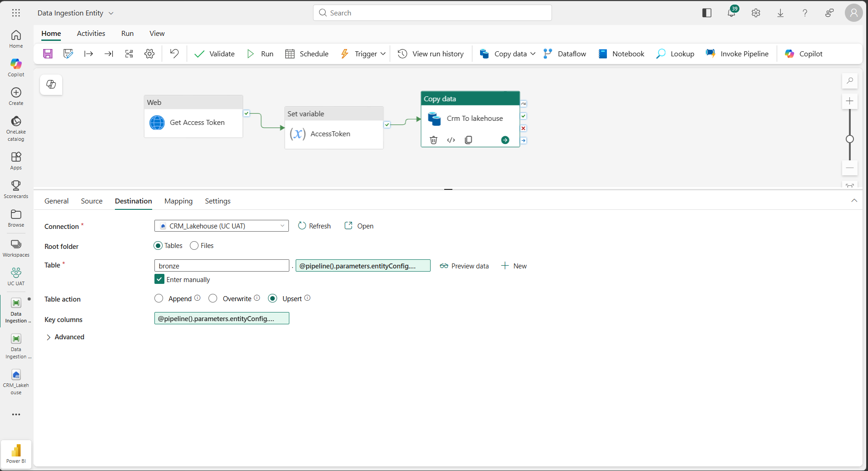Clone the Crm To lakehouse activity
This screenshot has width=868, height=471.
(x=468, y=140)
